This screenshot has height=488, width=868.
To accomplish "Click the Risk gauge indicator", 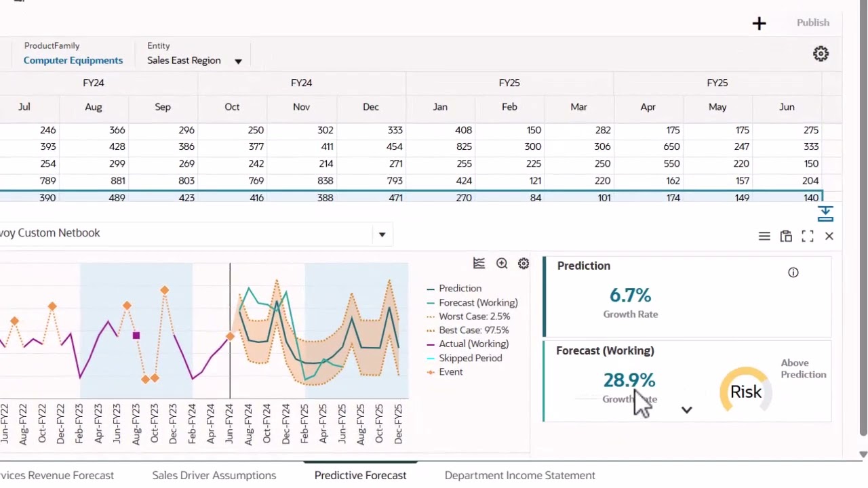I will [746, 391].
